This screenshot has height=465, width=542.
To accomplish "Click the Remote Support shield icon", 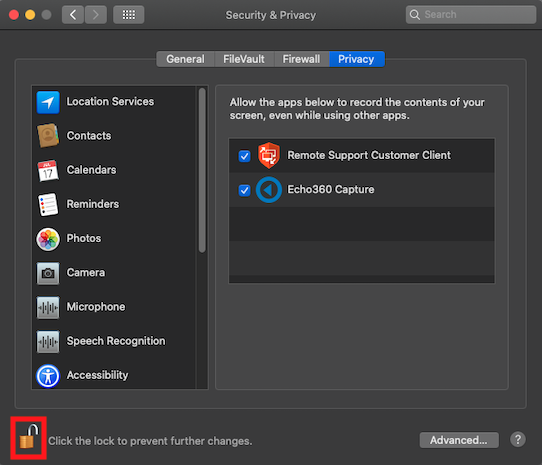I will tap(269, 155).
